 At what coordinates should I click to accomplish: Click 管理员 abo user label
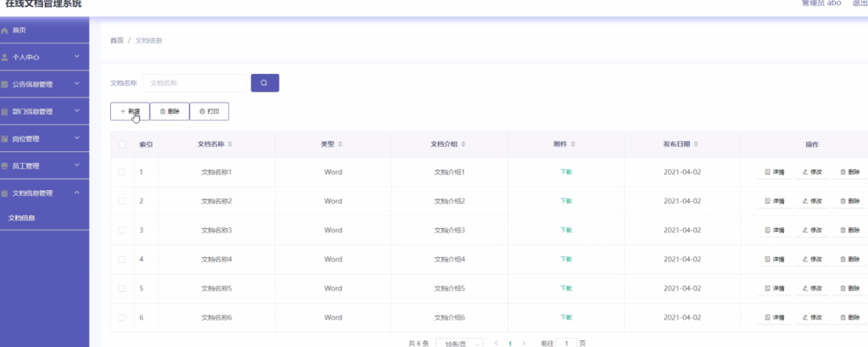[x=821, y=3]
